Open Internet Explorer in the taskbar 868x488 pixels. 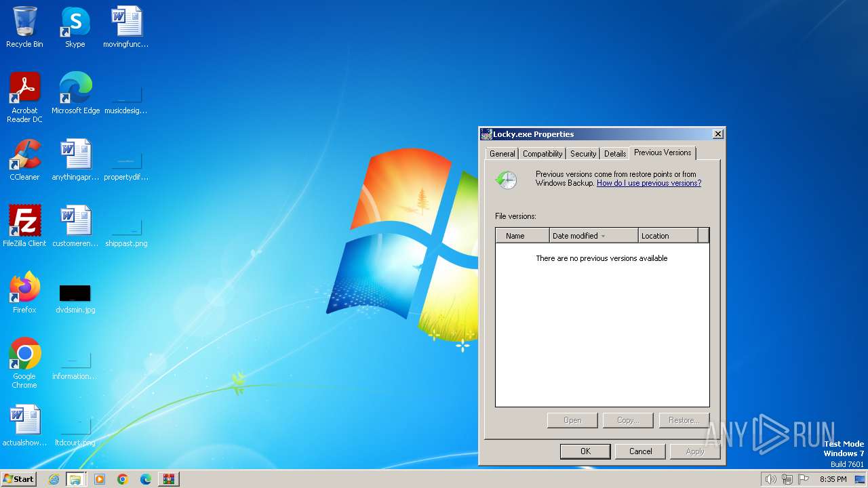point(54,479)
